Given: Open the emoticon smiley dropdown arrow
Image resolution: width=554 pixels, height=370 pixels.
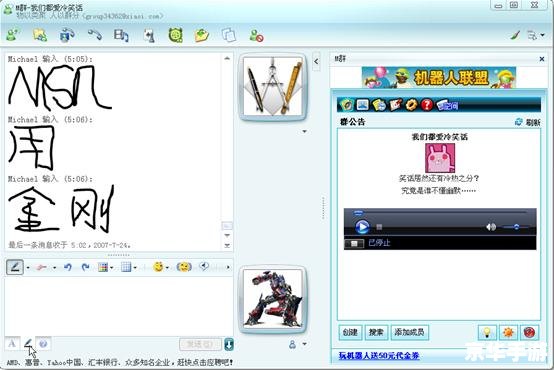Looking at the screenshot, I should [x=167, y=268].
